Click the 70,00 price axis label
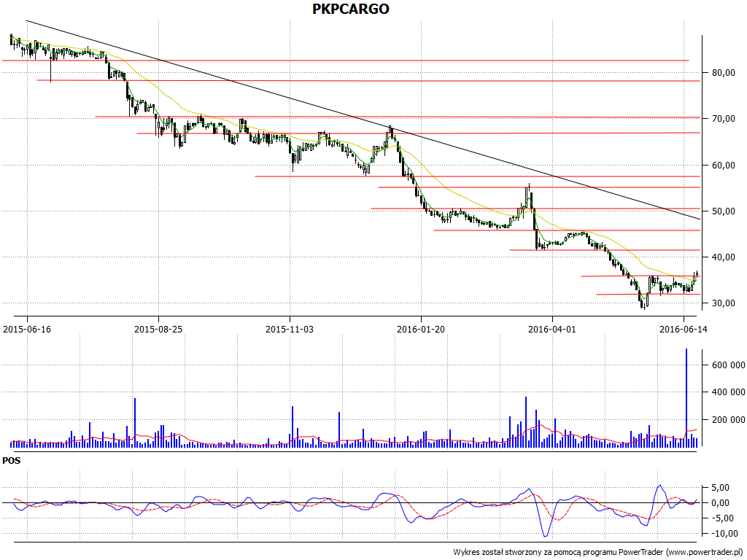The width and height of the screenshot is (747, 560). coord(724,118)
